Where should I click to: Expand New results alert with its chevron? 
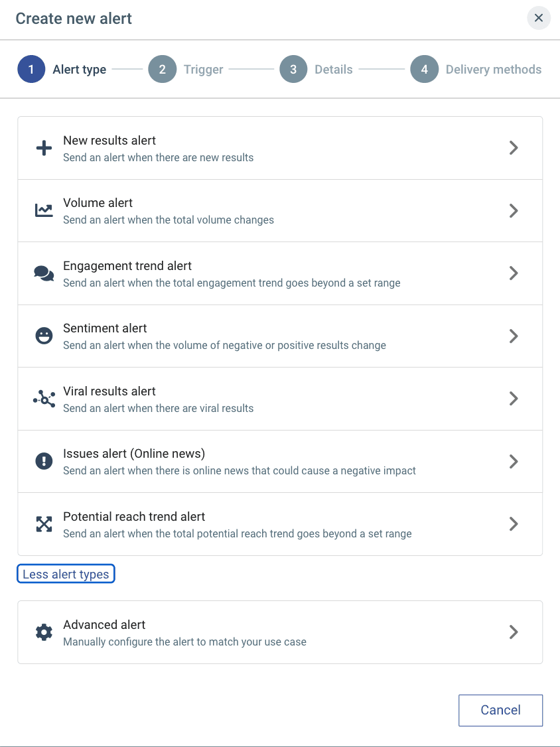pyautogui.click(x=513, y=148)
